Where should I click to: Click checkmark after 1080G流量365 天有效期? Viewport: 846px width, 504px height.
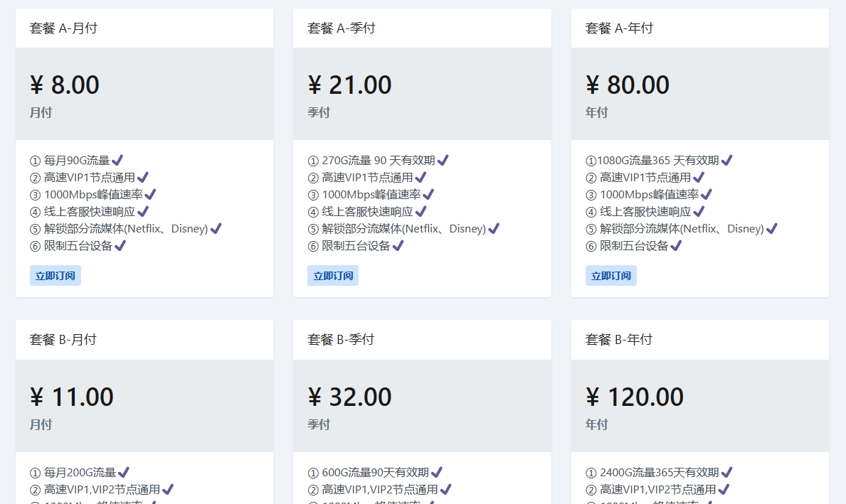[x=726, y=160]
